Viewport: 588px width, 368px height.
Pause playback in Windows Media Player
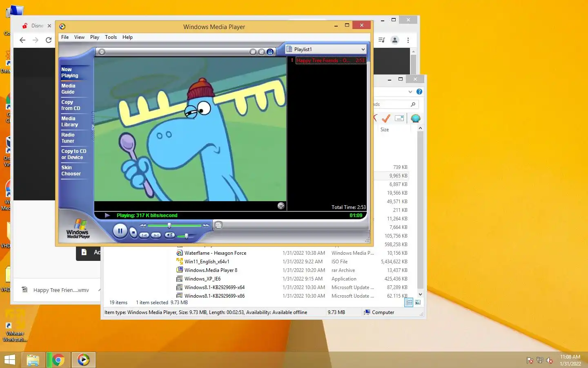point(120,231)
